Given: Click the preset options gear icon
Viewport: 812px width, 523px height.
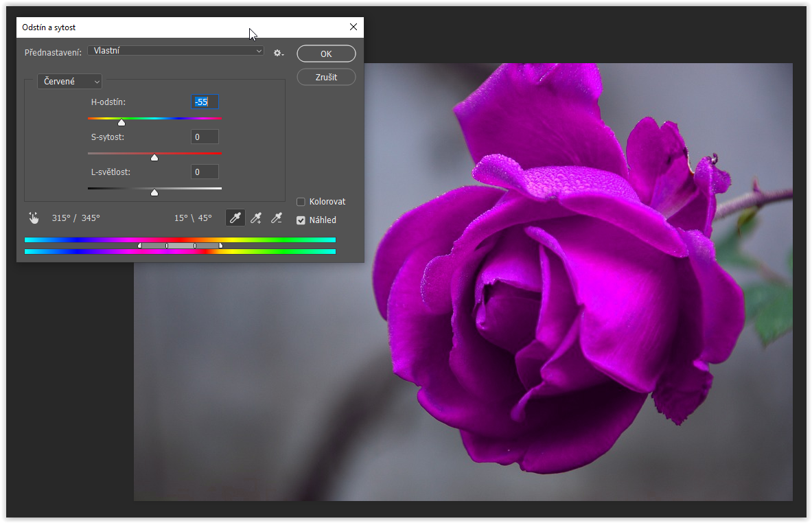Looking at the screenshot, I should pos(278,53).
